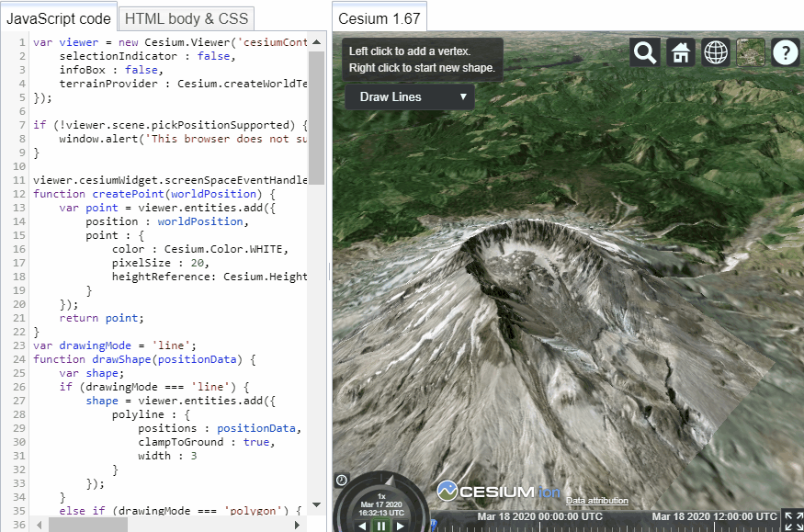The image size is (804, 532).
Task: Click the 'function drawShape' code line
Action: coord(144,359)
